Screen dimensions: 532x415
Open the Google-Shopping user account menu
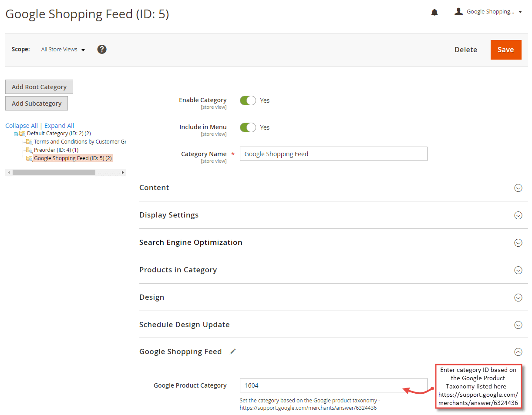pos(488,12)
